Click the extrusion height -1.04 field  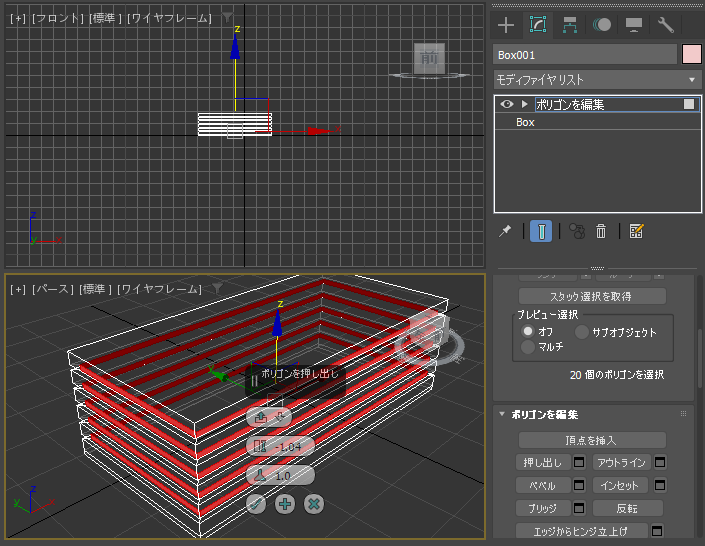pos(280,447)
